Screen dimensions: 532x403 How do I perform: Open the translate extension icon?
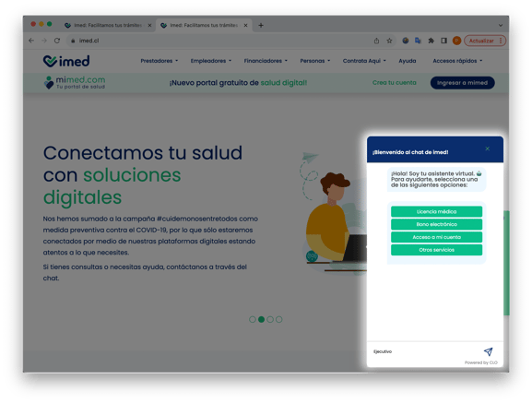pos(418,41)
